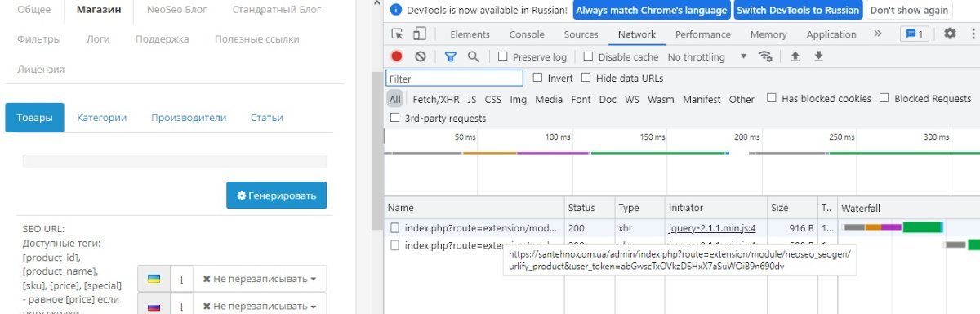The height and width of the screenshot is (314, 980).
Task: Filter requests by Fetch/XHR
Action: click(436, 99)
